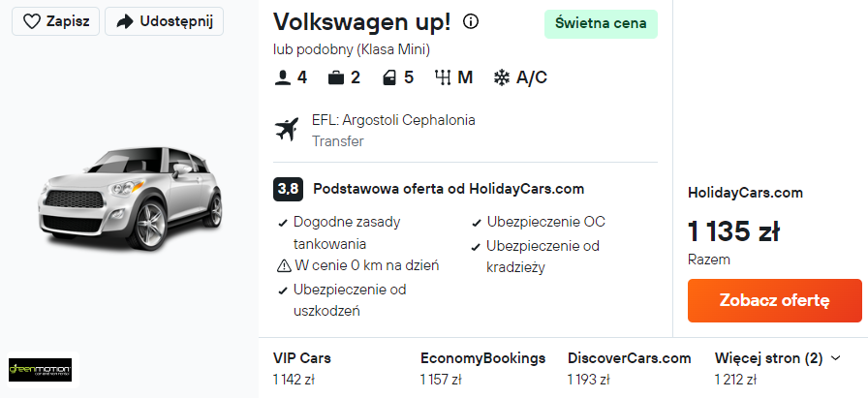Click the Volkswagen up! car title

[361, 22]
